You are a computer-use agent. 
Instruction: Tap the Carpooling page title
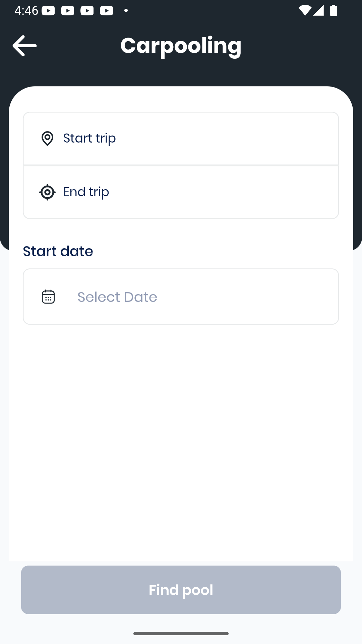coord(181,46)
